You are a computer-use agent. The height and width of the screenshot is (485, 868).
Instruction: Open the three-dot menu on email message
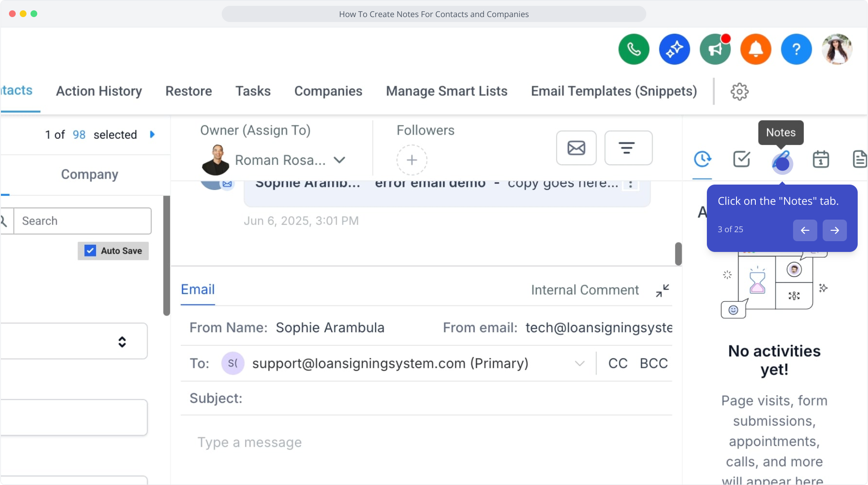631,184
